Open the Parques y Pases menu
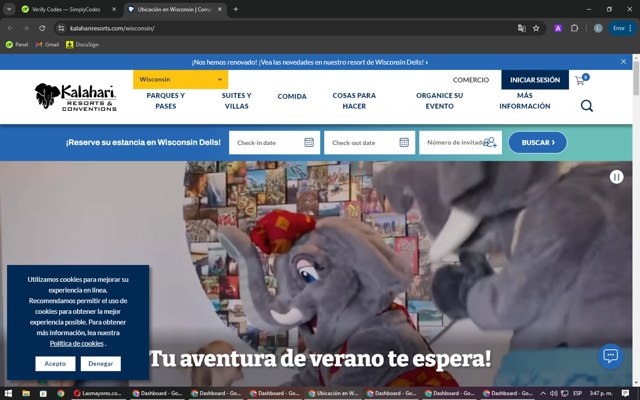This screenshot has height=400, width=640. (x=166, y=101)
